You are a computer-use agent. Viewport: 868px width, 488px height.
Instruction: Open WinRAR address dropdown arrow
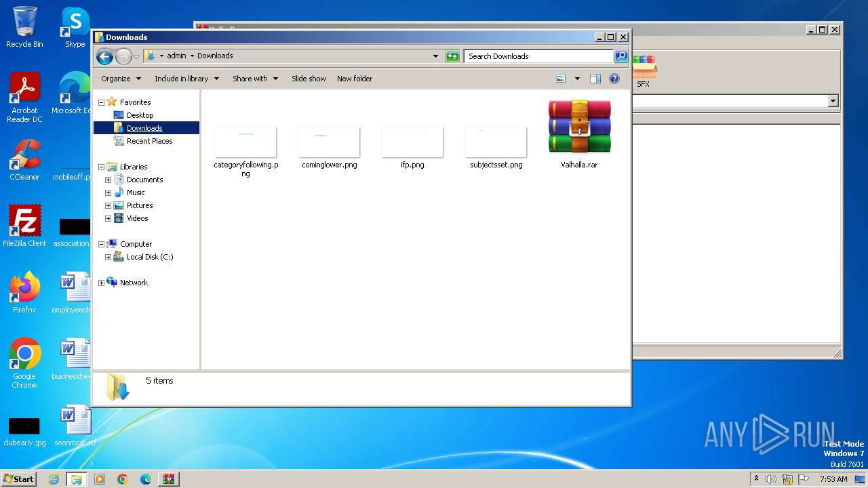[833, 101]
